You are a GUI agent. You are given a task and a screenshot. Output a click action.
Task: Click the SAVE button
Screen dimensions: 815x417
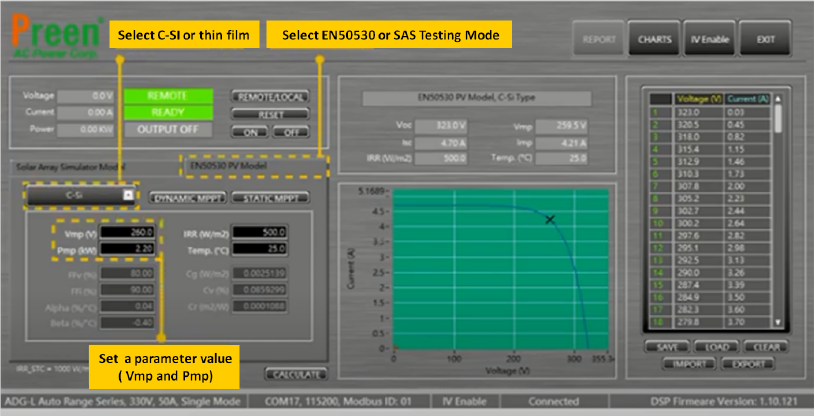[x=667, y=347]
